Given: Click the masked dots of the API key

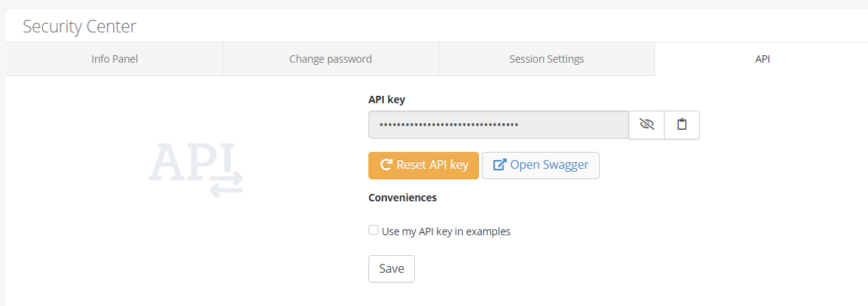Looking at the screenshot, I should coord(449,125).
